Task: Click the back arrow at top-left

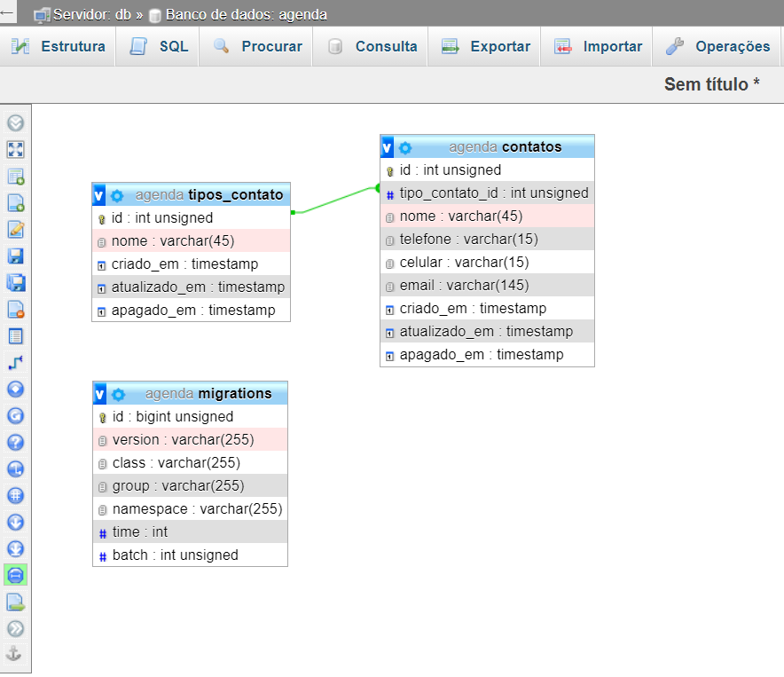Action: coord(7,12)
